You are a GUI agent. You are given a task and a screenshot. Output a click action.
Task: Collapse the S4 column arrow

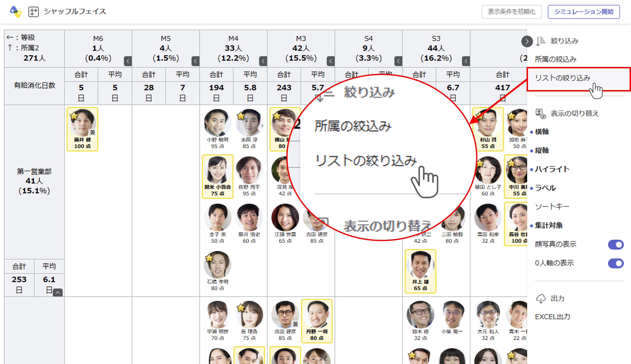398,61
